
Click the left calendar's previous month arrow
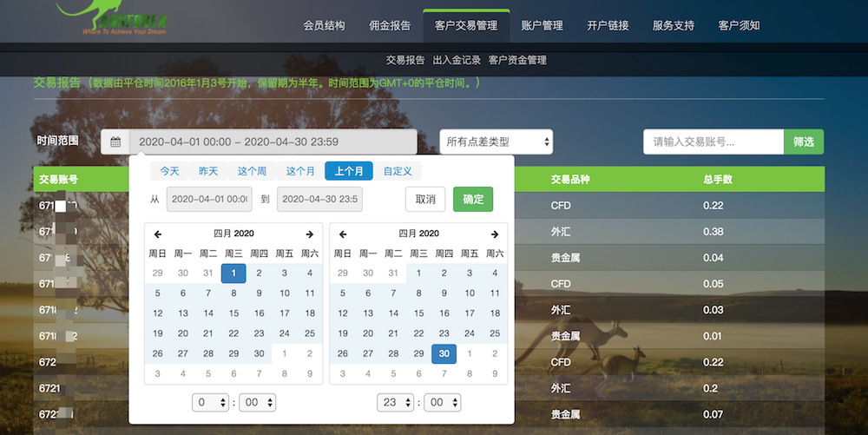pyautogui.click(x=158, y=234)
